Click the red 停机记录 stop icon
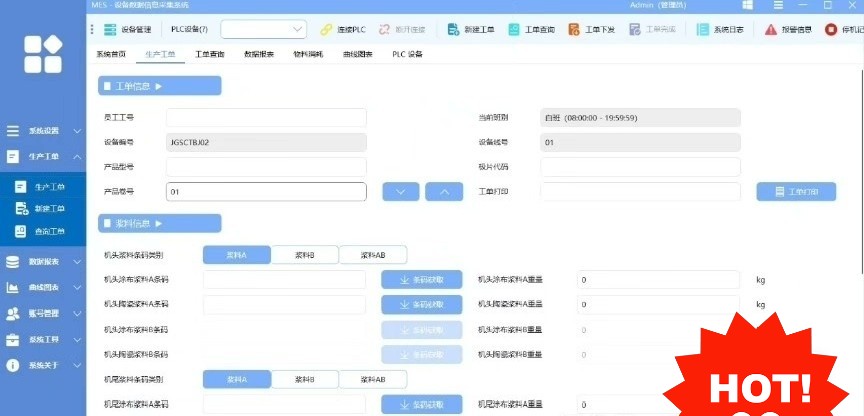Screen dimensions: 864x416 pos(830,29)
